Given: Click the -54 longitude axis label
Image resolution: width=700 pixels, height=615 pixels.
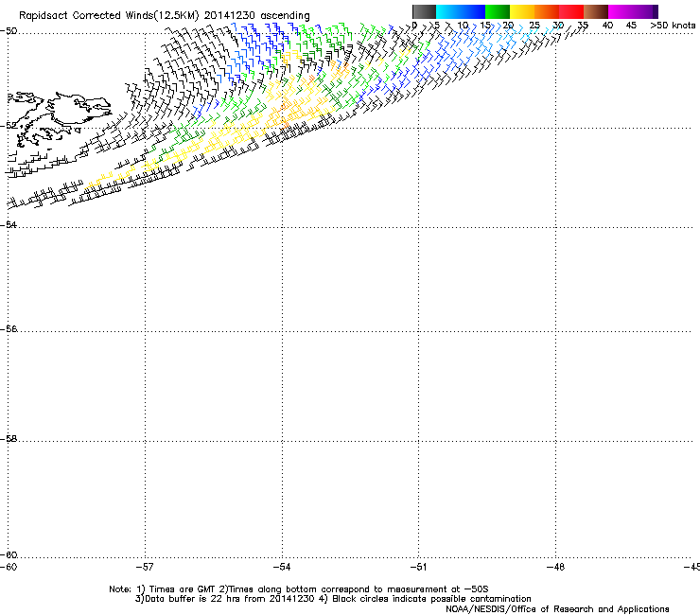Looking at the screenshot, I should pos(282,567).
